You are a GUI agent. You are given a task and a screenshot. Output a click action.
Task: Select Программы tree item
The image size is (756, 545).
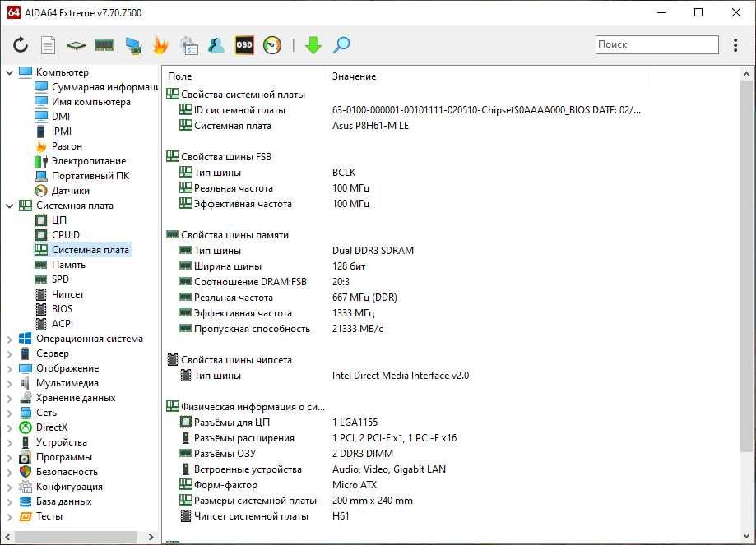(55, 458)
